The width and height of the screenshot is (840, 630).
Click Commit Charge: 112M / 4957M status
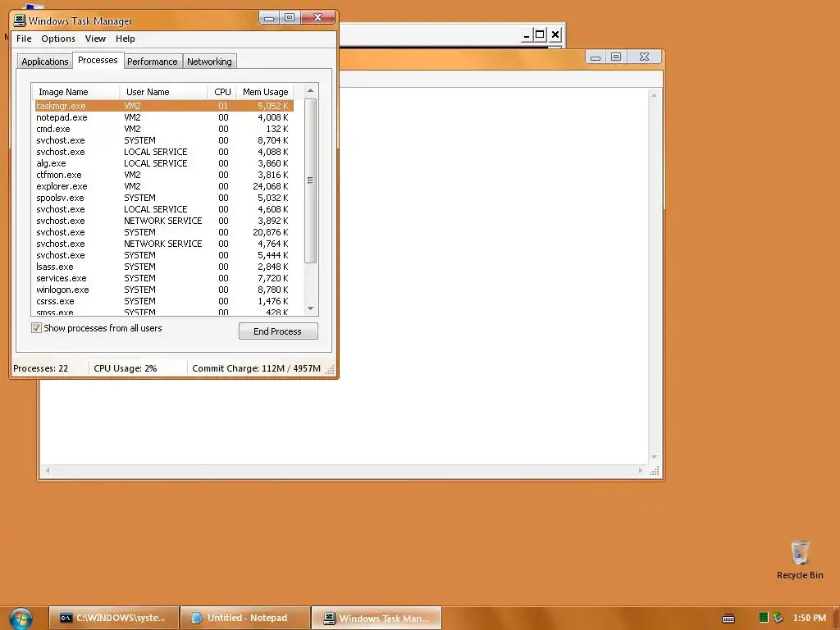click(256, 368)
